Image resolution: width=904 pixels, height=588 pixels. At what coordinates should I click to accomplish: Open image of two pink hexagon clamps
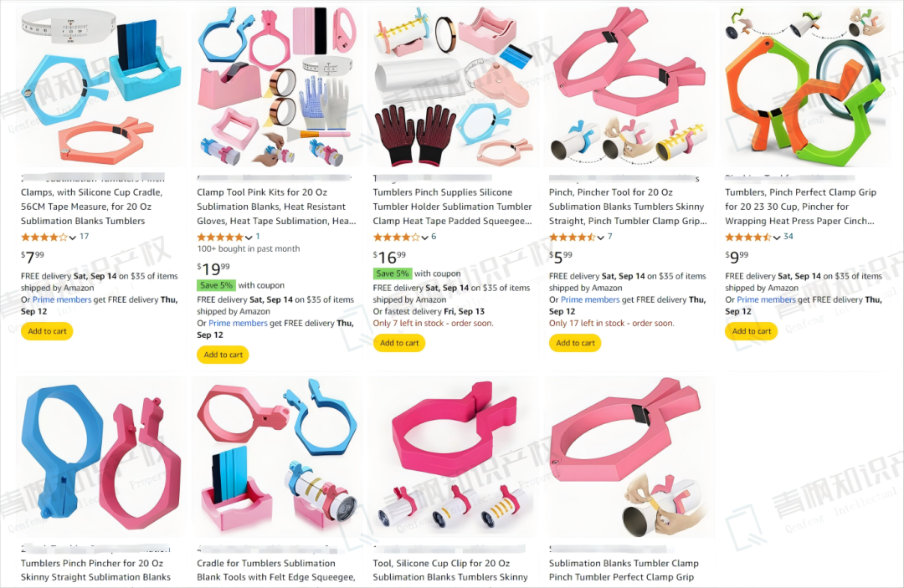pos(629,88)
